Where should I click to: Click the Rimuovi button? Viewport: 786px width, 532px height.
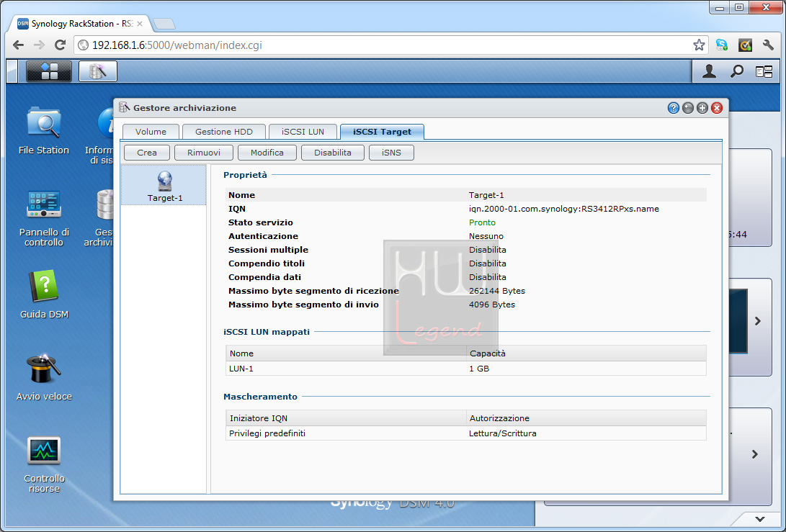click(x=204, y=153)
